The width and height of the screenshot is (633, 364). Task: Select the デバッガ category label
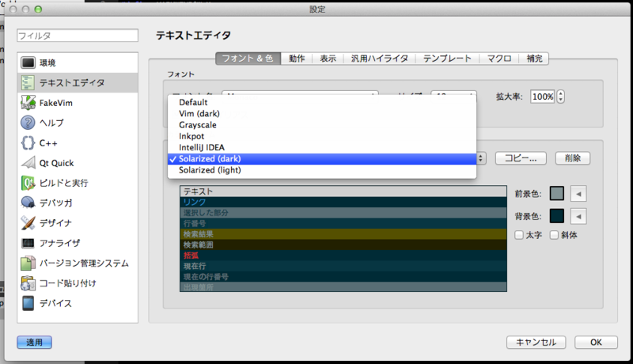[55, 203]
